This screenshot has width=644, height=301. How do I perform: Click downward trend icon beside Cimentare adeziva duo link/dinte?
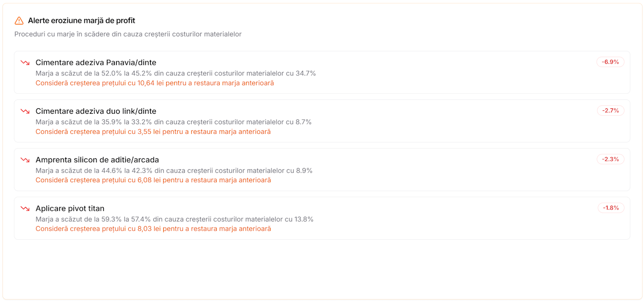(25, 111)
